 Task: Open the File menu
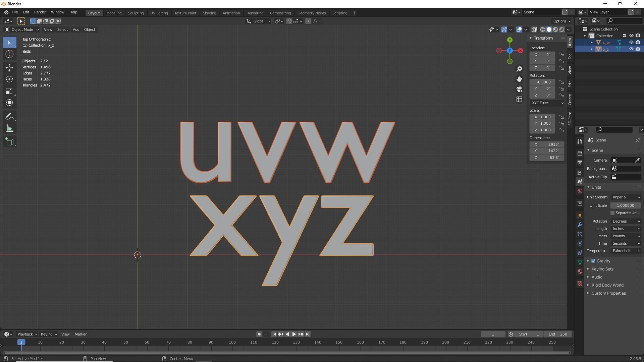[15, 12]
